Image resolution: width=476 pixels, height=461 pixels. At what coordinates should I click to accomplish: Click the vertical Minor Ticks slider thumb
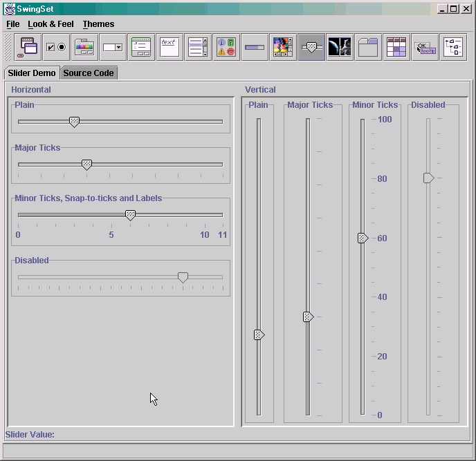pos(363,238)
